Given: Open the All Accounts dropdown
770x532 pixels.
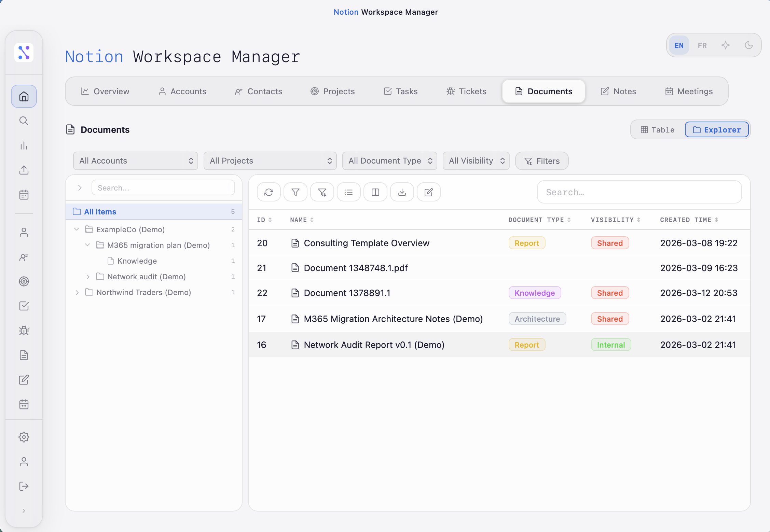Looking at the screenshot, I should (x=135, y=160).
